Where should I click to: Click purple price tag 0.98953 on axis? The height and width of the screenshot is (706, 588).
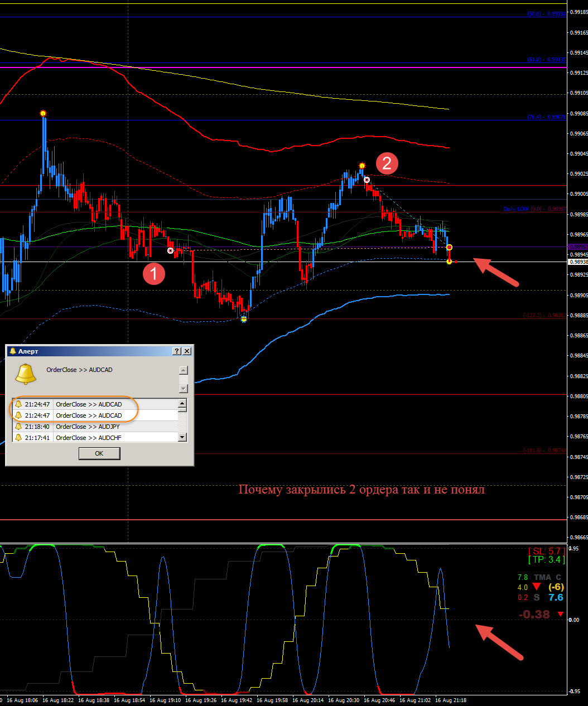(x=578, y=247)
